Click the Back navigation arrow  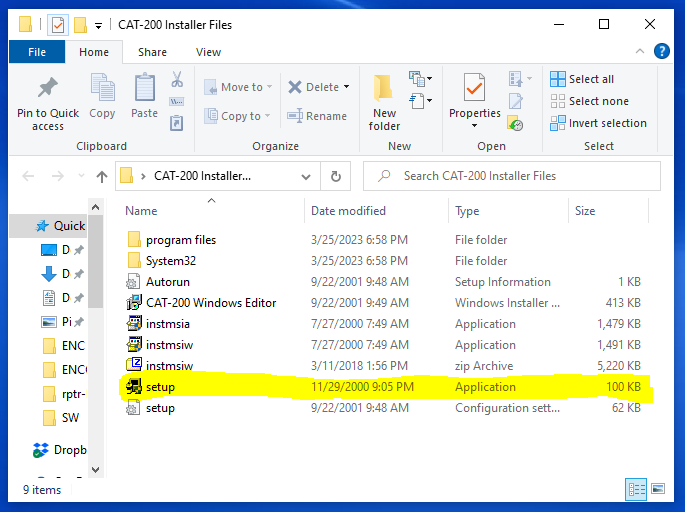click(x=28, y=176)
